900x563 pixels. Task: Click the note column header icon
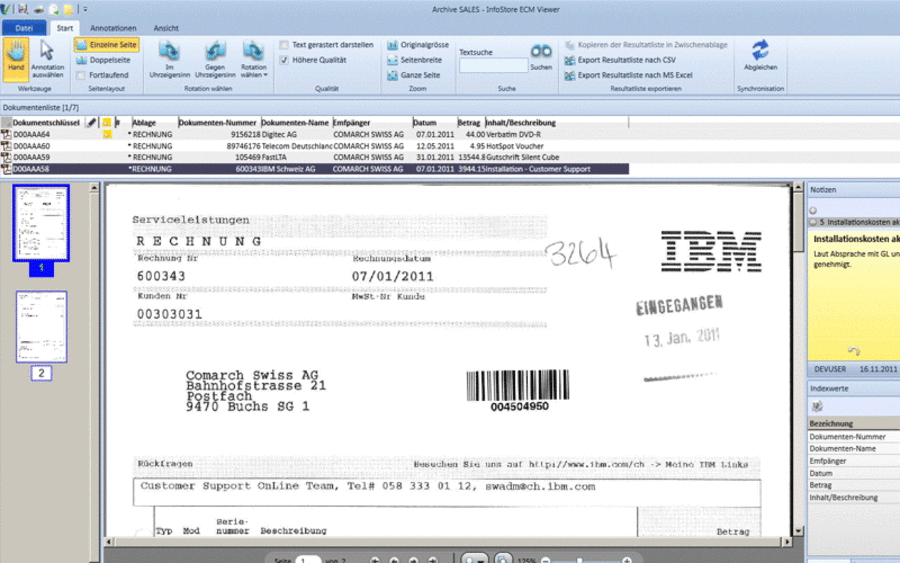point(107,123)
